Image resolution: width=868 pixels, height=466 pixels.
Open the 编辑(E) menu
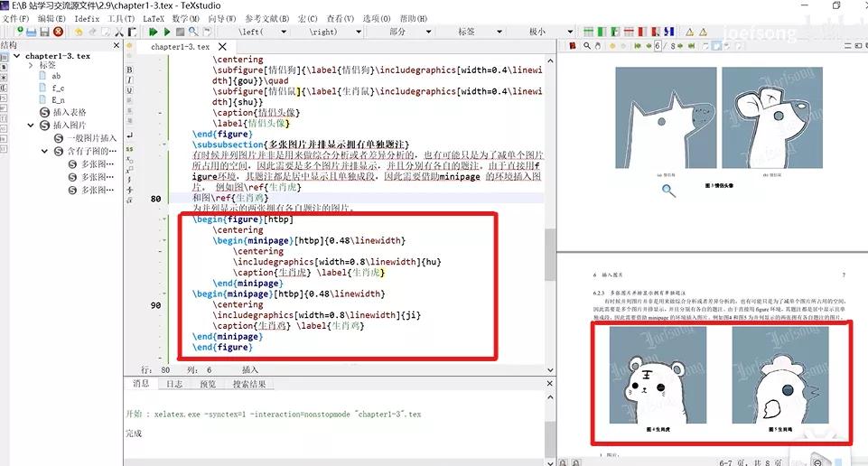(x=51, y=18)
